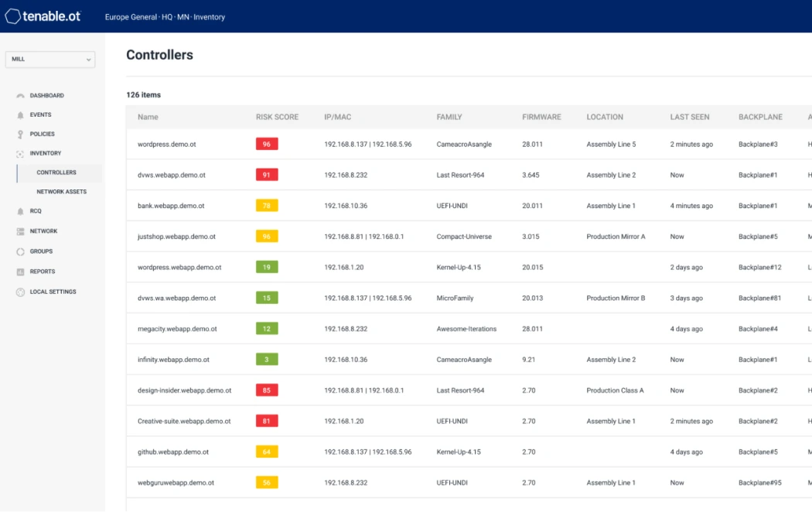812x512 pixels.
Task: Click the Events bell icon
Action: (x=20, y=115)
